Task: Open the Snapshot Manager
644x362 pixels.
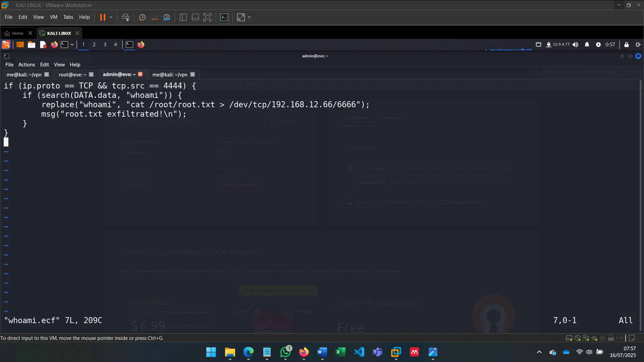Action: point(167,17)
